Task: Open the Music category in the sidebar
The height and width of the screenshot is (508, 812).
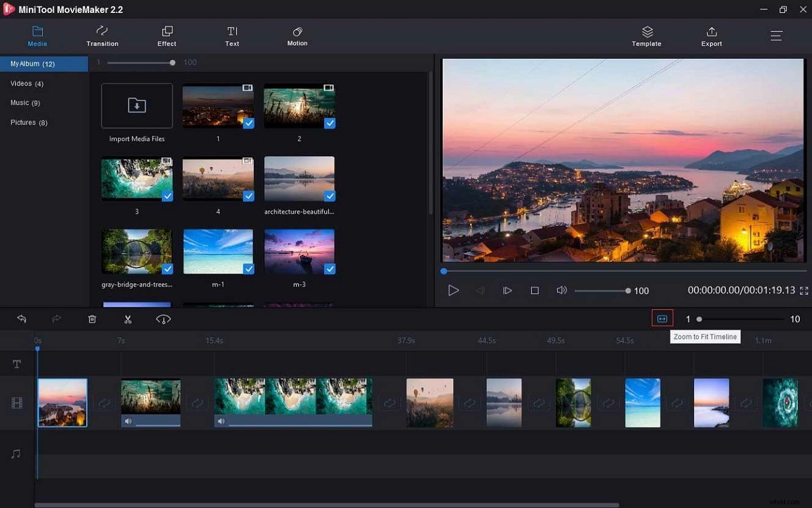Action: coord(26,103)
